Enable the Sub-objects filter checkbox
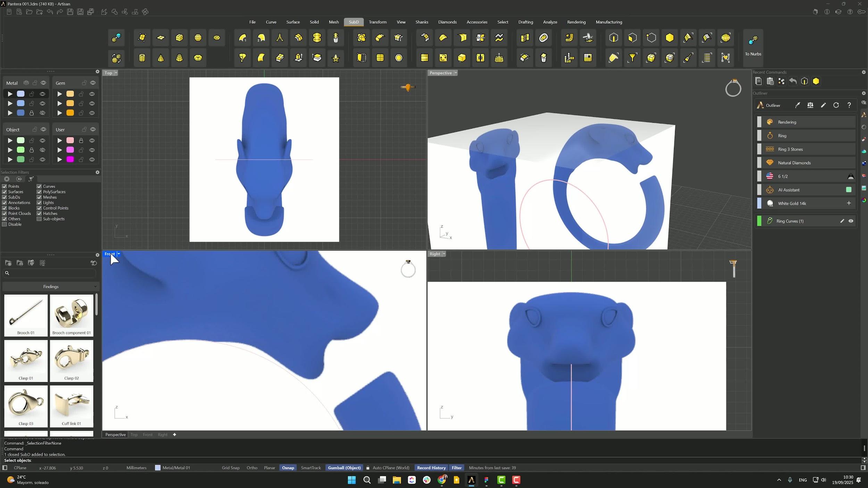Screen dimensions: 868x488 click(x=39, y=219)
